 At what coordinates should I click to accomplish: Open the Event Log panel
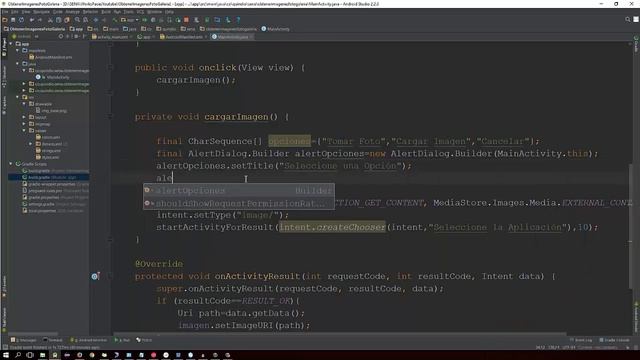coord(581,340)
